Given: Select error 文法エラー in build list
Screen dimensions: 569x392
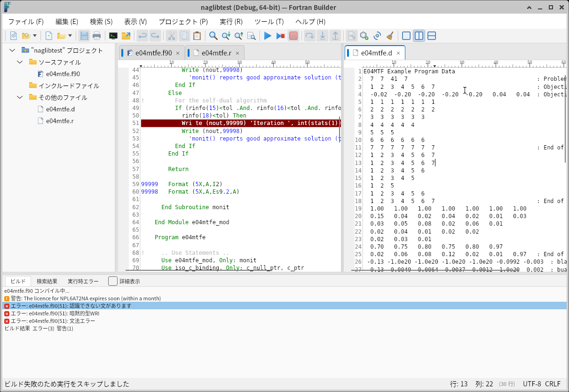Looking at the screenshot, I should [x=284, y=321].
